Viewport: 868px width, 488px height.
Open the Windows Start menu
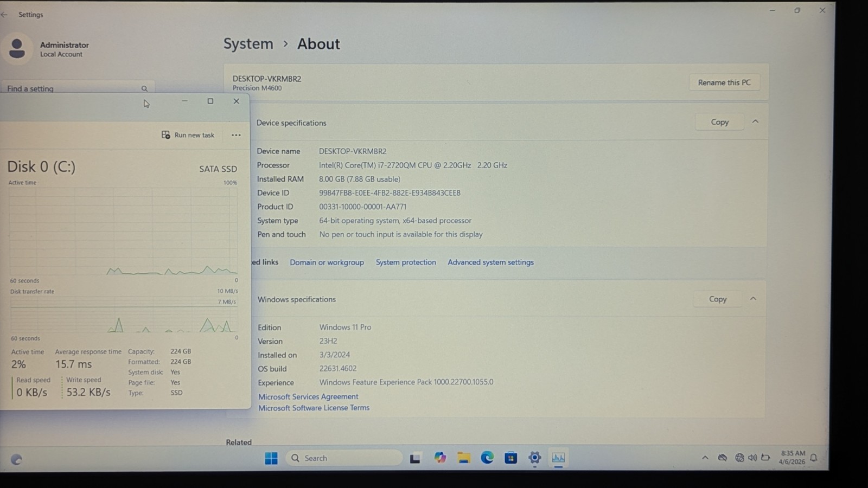click(271, 458)
